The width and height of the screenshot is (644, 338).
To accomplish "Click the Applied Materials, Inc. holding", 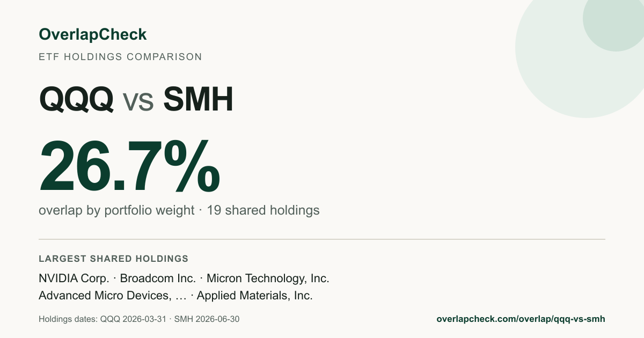I will 255,296.
